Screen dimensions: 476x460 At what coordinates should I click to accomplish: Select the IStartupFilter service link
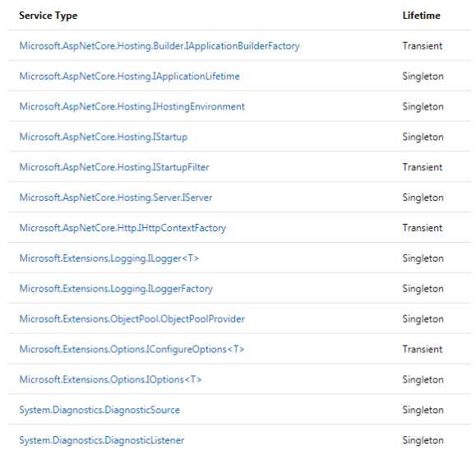[114, 167]
